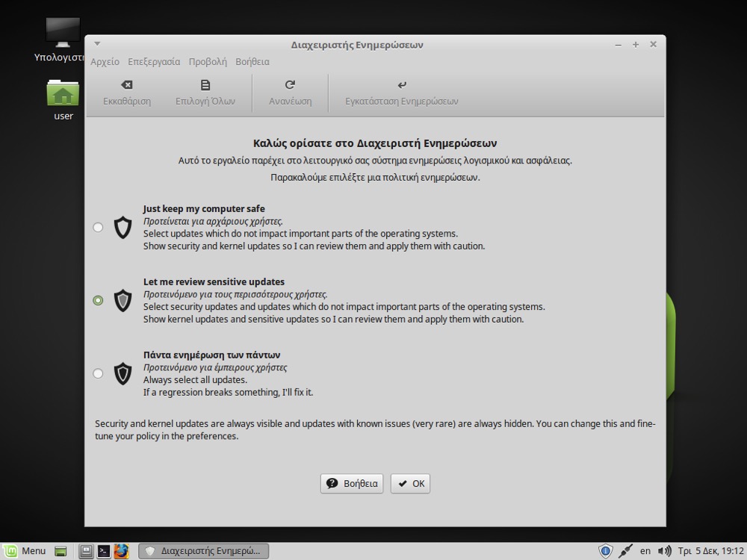
Task: Minimize the Update Manager window
Action: coord(619,45)
